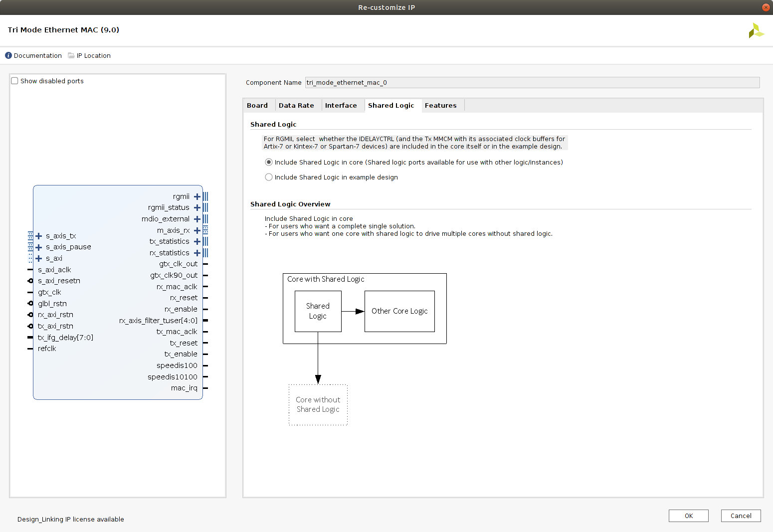Click the tx_ifg_delay[7:0] port label
The height and width of the screenshot is (532, 773).
(65, 338)
